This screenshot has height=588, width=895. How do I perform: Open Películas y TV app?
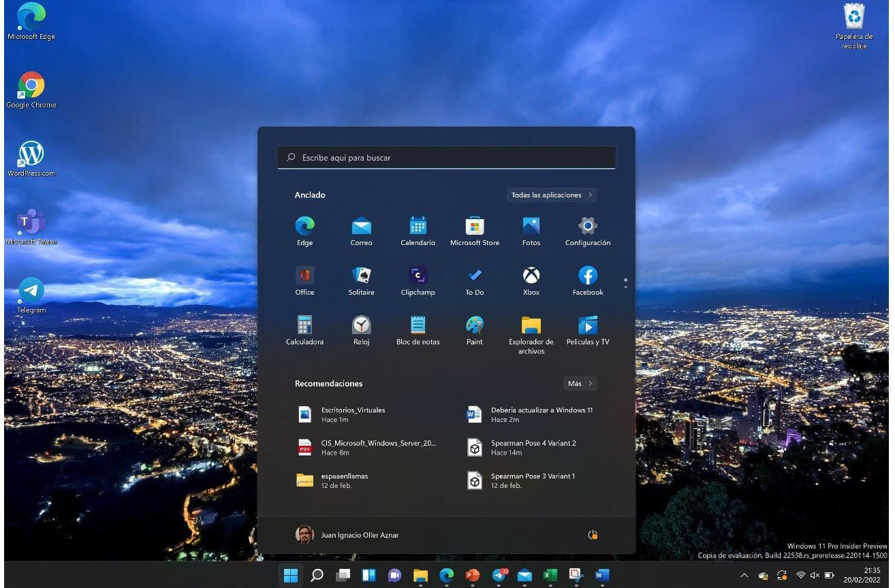pos(588,330)
